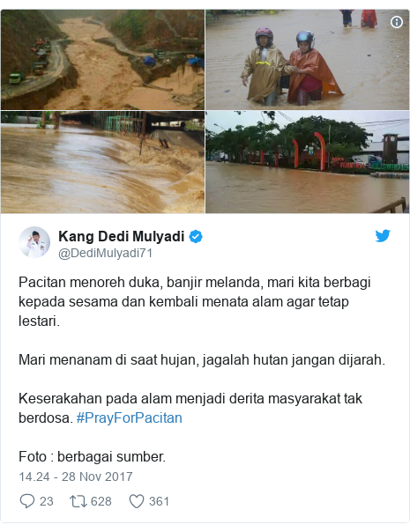
Task: Click the info icon on the photo
Action: pyautogui.click(x=397, y=22)
